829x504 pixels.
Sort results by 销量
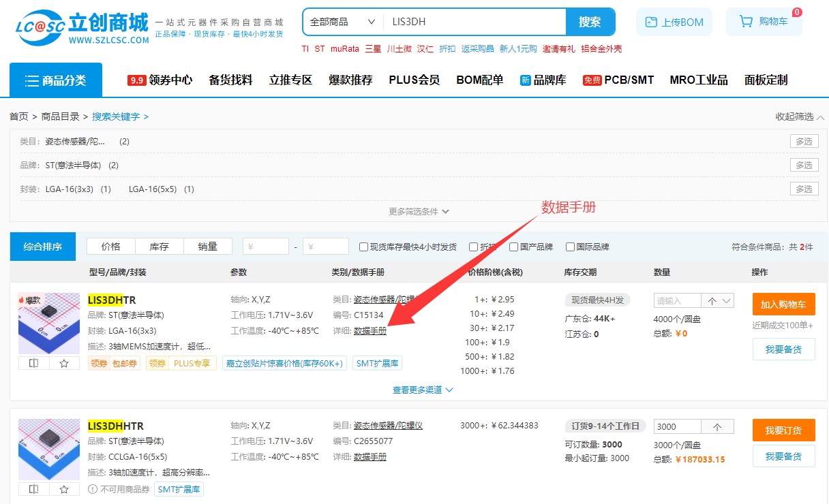click(x=208, y=247)
